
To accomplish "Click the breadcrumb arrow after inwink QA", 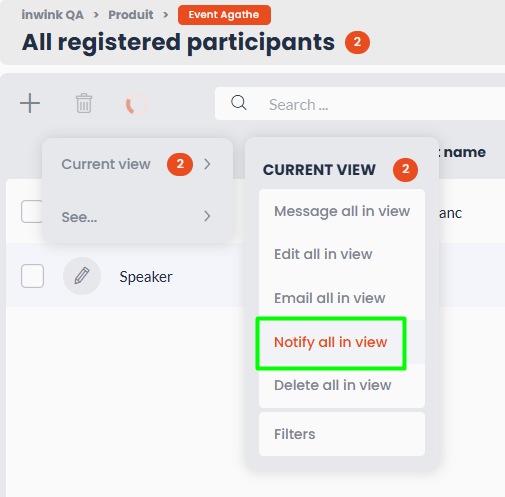I will 96,15.
